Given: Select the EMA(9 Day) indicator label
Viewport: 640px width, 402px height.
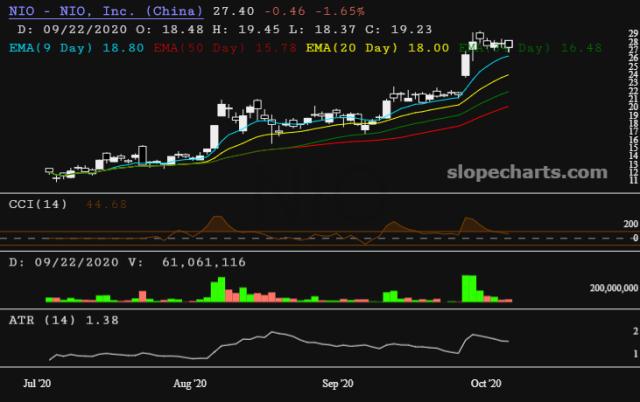Looking at the screenshot, I should (x=60, y=47).
